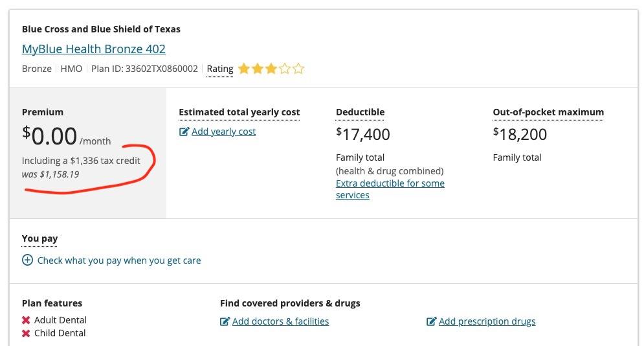Click the third gold rating star
Image resolution: width=644 pixels, height=346 pixels.
point(271,69)
